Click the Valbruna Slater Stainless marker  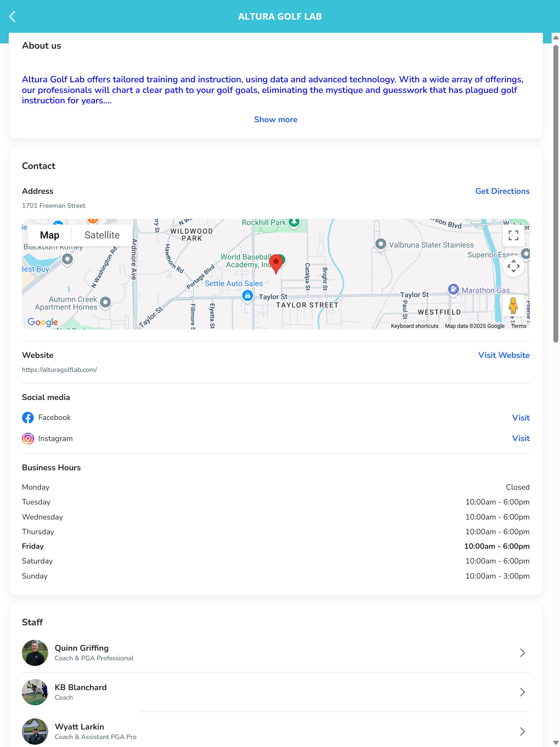[x=381, y=244]
